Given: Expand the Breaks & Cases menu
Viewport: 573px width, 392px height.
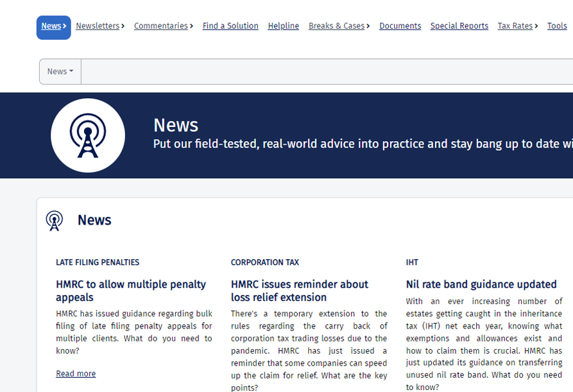Looking at the screenshot, I should tap(339, 26).
